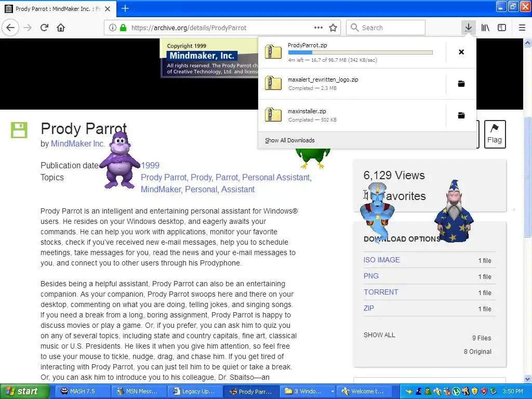This screenshot has height=399, width=532.
Task: Open the Windows Start menu
Action: click(24, 391)
